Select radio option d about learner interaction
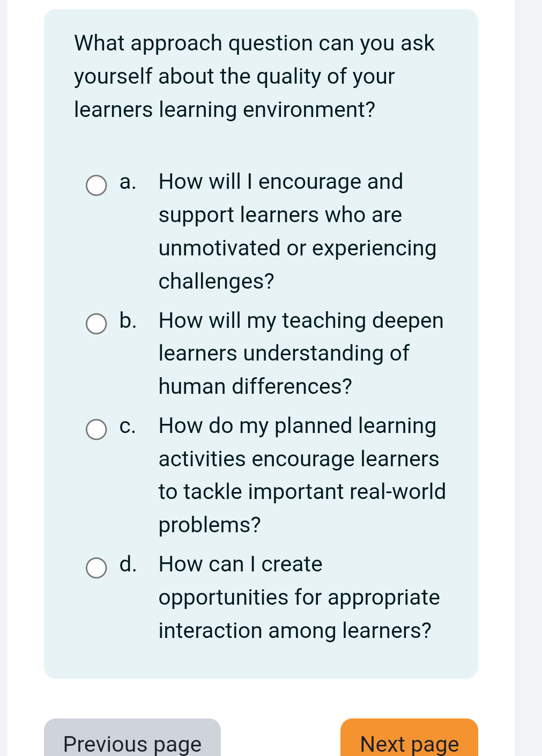The height and width of the screenshot is (756, 542). tap(96, 568)
